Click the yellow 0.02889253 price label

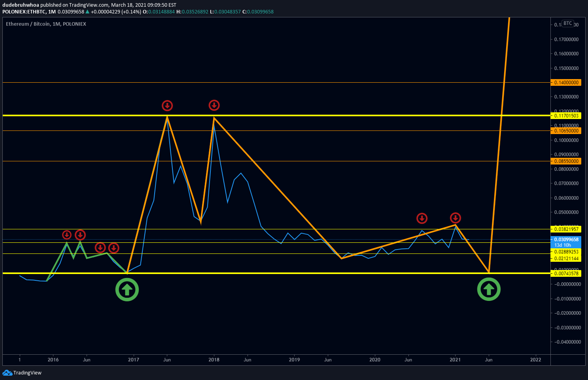[566, 252]
